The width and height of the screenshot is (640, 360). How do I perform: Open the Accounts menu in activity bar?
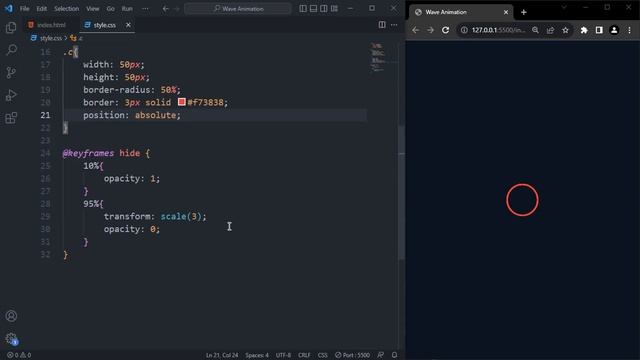tap(11, 316)
